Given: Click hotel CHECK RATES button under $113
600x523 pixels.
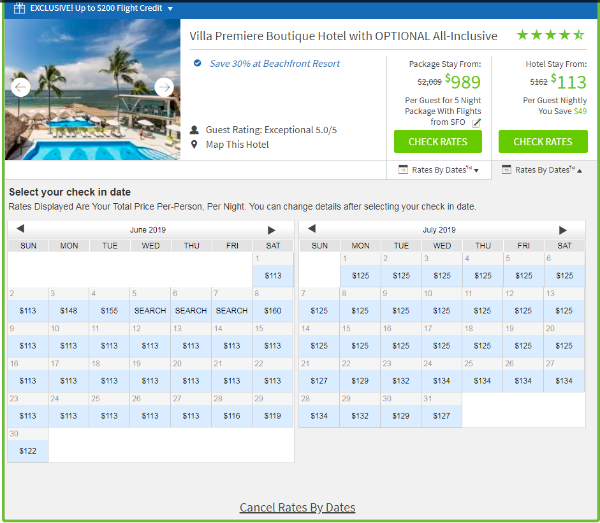Looking at the screenshot, I should click(x=543, y=142).
